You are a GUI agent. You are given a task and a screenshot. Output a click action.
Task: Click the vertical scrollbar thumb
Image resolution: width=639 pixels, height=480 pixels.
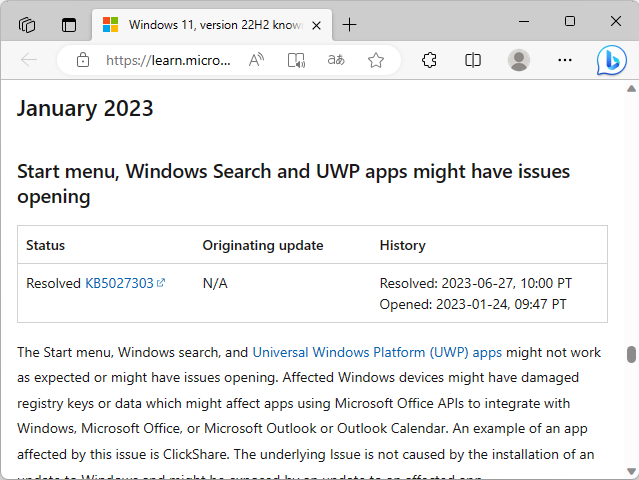[x=631, y=355]
